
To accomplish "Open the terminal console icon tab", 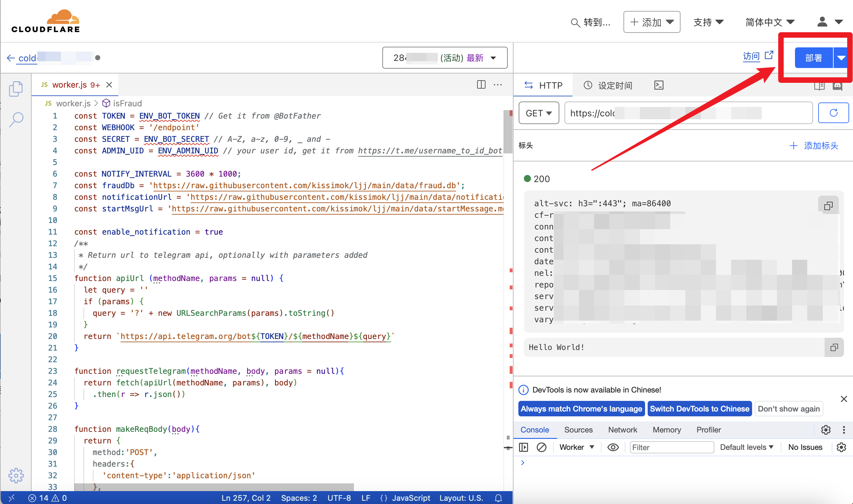I will tap(659, 85).
